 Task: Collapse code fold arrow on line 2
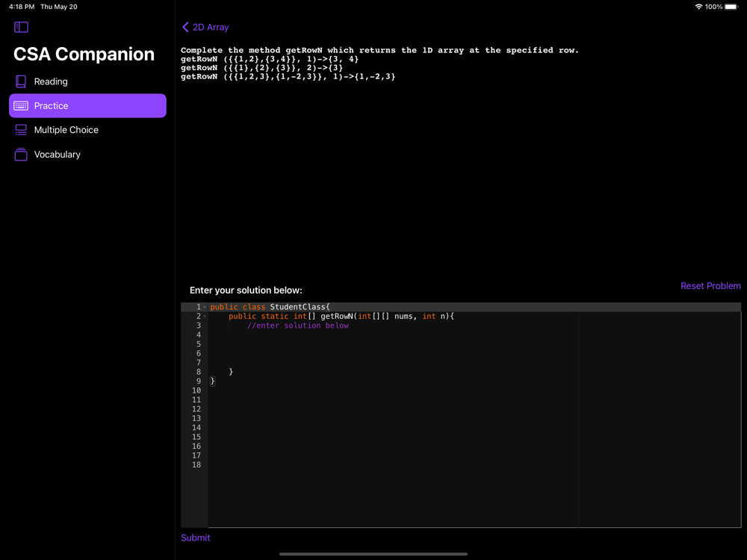(205, 316)
